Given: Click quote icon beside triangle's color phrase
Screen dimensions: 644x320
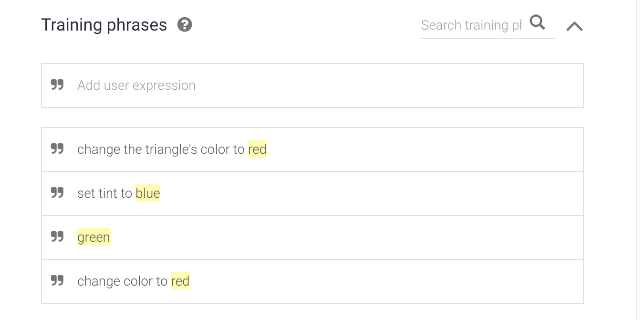Looking at the screenshot, I should tap(57, 149).
